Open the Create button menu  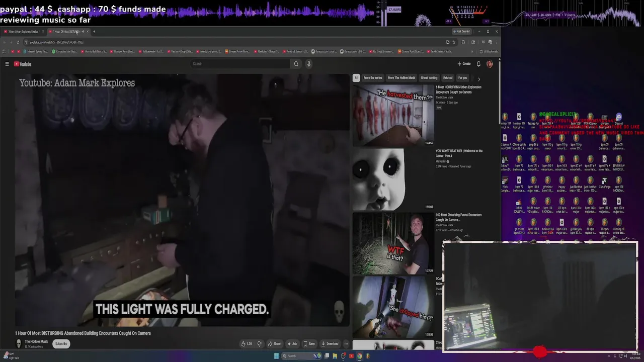point(464,64)
